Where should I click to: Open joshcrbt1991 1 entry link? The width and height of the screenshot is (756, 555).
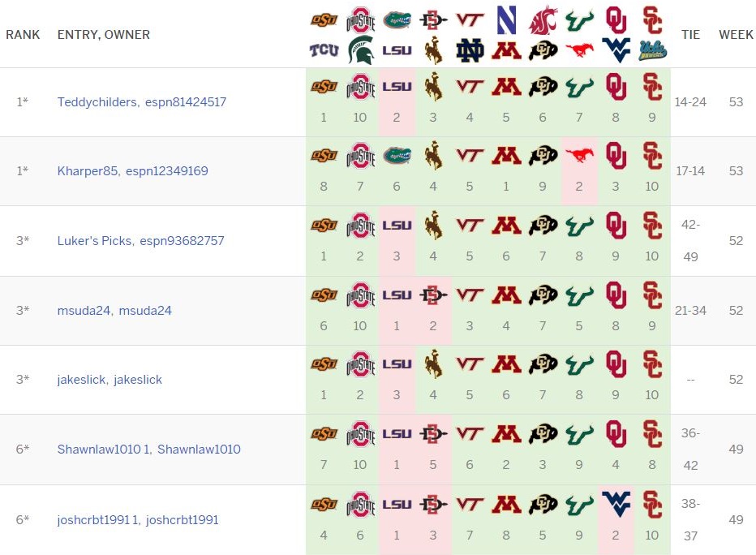(98, 520)
